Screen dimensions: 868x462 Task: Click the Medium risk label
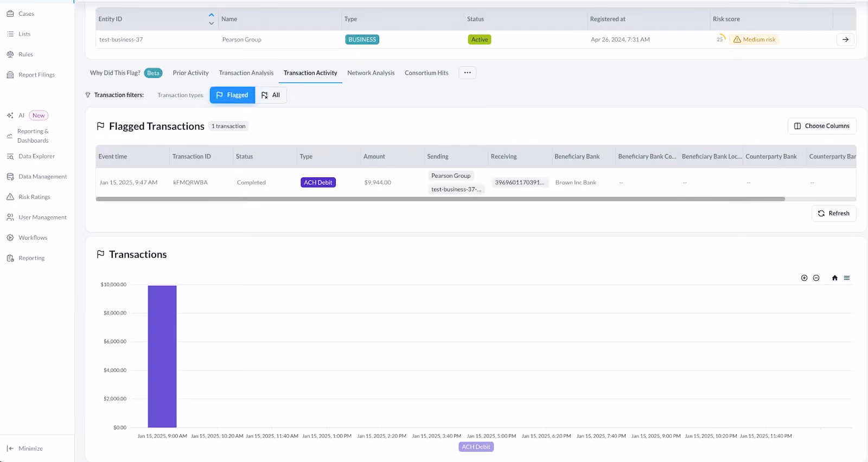(754, 40)
